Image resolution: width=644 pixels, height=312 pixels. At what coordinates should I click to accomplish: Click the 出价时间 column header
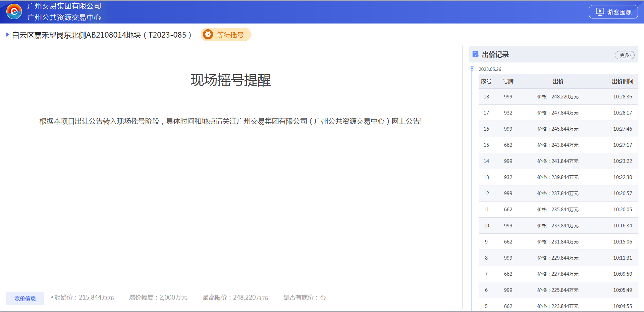(x=622, y=81)
